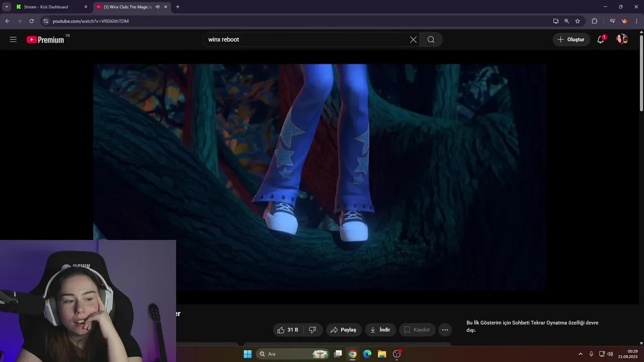Bookmark this page with the star
The width and height of the screenshot is (644, 362).
578,21
